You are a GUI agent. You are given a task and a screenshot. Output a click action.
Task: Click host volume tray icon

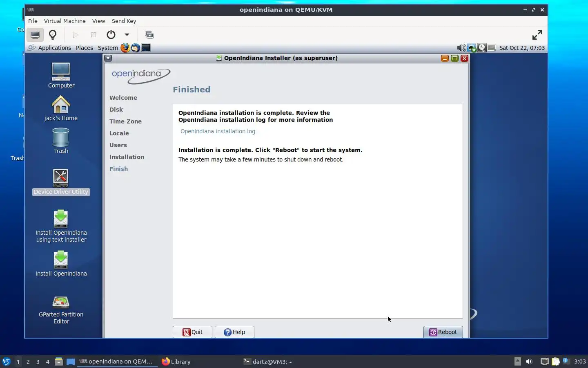coord(529,361)
